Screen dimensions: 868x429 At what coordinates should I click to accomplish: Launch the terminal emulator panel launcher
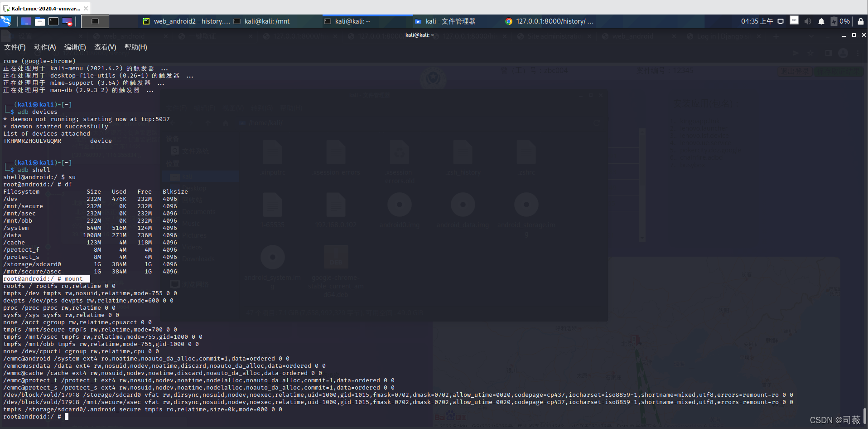(53, 21)
